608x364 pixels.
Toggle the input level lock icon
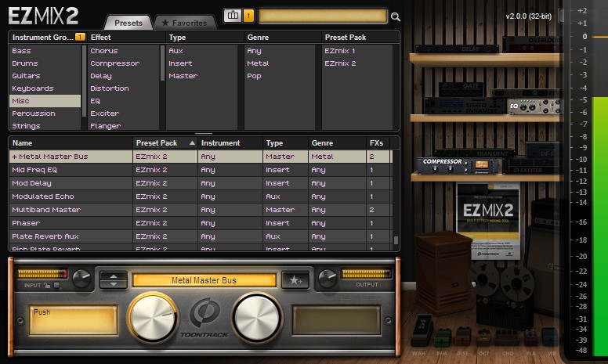(x=47, y=286)
